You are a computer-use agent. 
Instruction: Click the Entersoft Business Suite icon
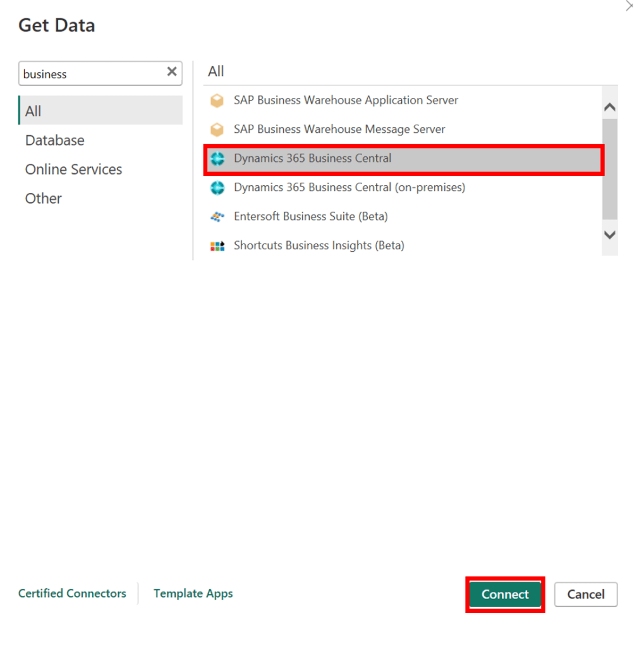[x=217, y=217]
